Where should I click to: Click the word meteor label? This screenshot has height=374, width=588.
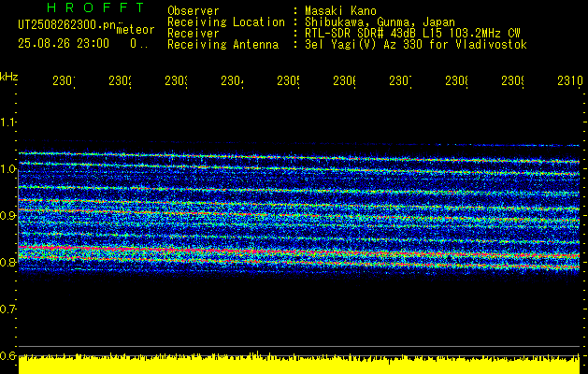[x=136, y=30]
